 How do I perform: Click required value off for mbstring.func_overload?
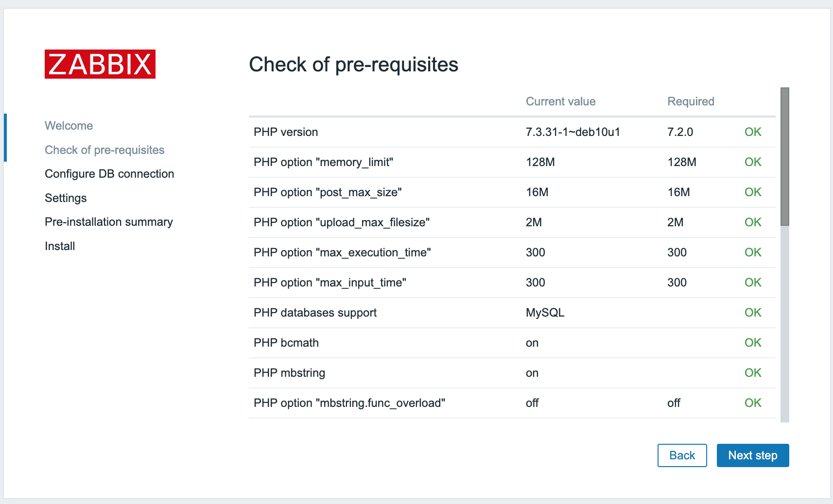(x=674, y=403)
